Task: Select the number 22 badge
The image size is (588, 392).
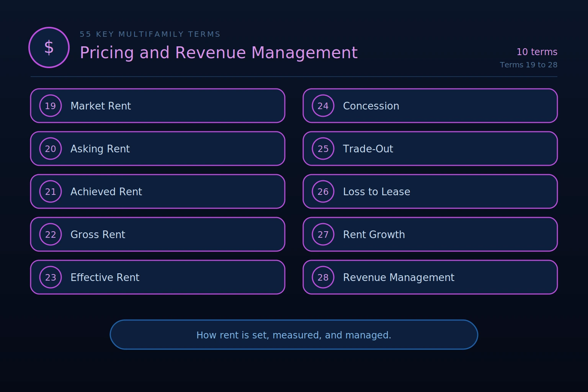Action: click(x=51, y=234)
